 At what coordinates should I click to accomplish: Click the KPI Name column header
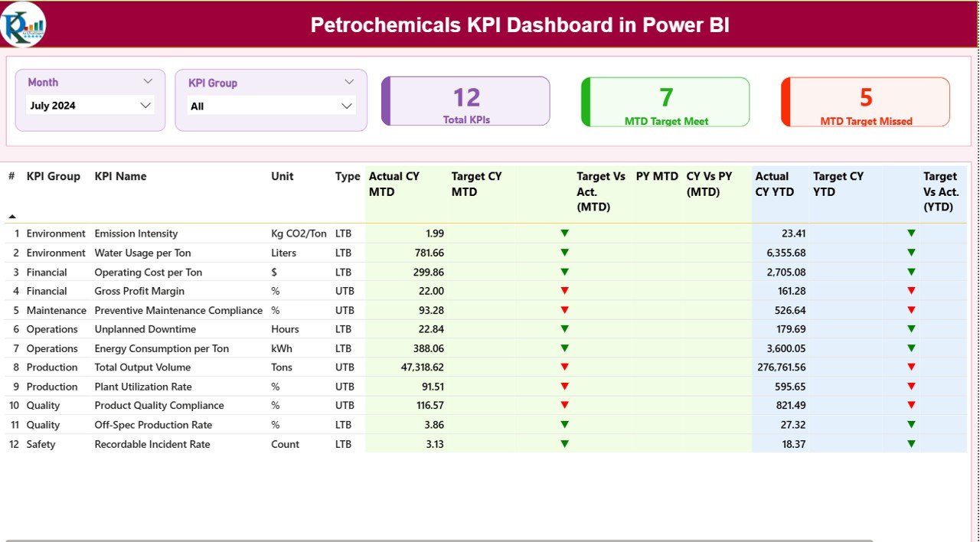pos(120,176)
